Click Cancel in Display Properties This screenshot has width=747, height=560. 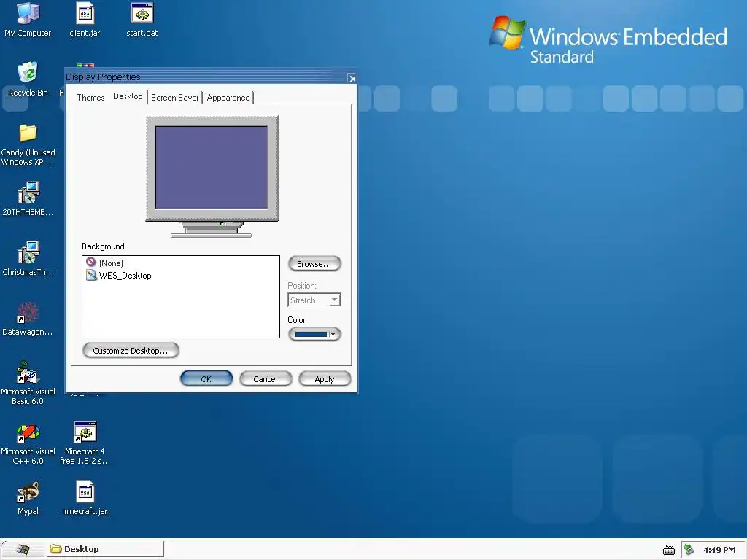266,379
